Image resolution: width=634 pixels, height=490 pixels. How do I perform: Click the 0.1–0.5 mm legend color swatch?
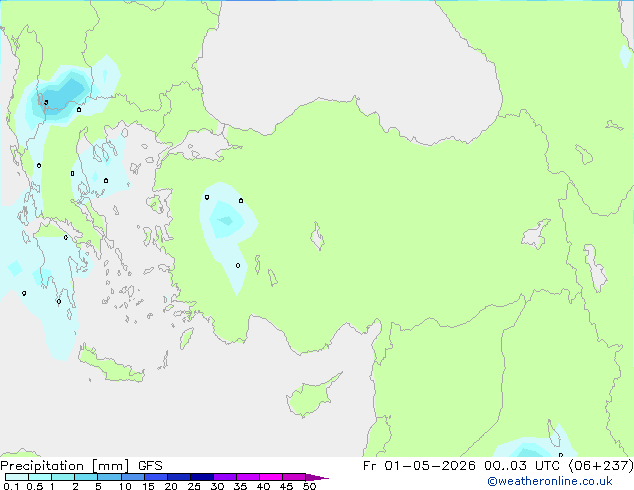pos(17,477)
